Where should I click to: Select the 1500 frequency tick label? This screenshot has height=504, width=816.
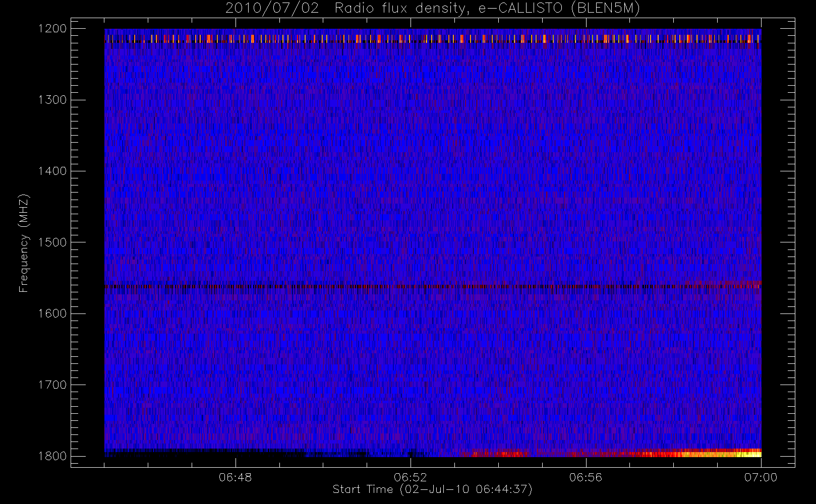click(x=52, y=242)
